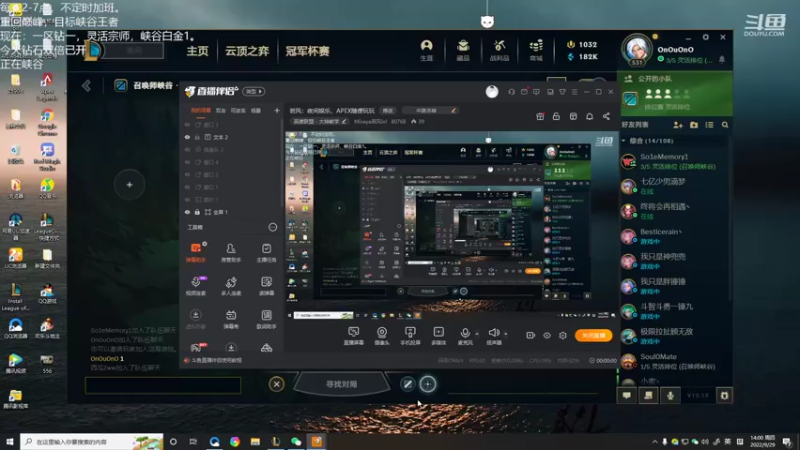Collapse the 工具箱 toolbox section

273,227
